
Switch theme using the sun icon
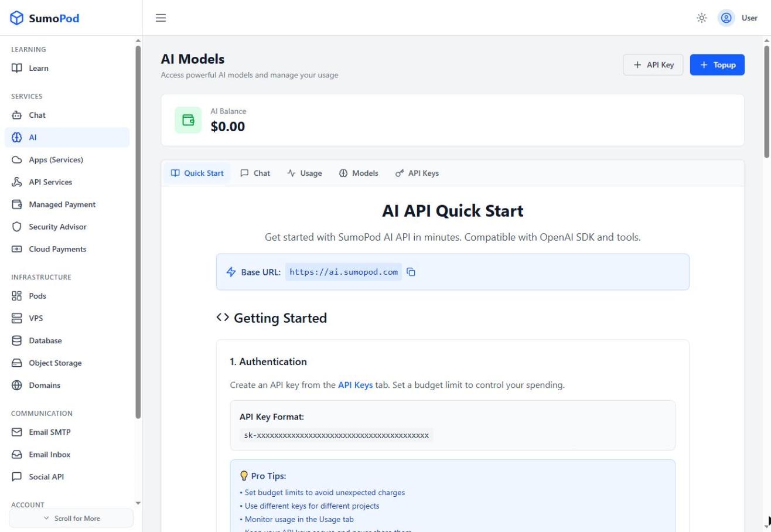tap(701, 18)
